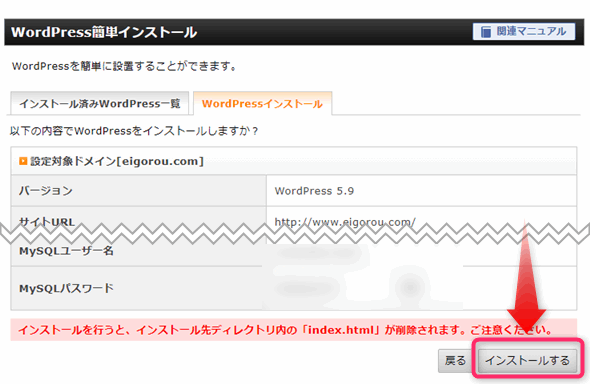Click the インストールする button
Screen dimensions: 590x384
tap(528, 360)
